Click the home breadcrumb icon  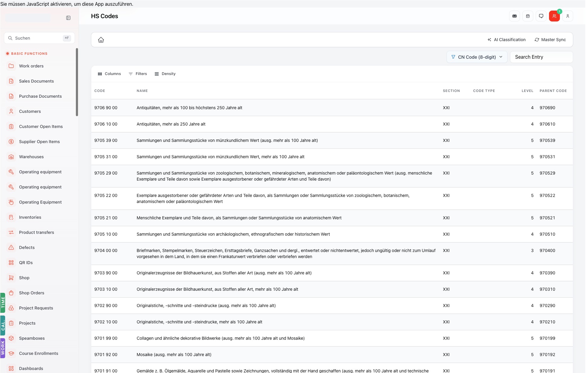[x=101, y=40]
